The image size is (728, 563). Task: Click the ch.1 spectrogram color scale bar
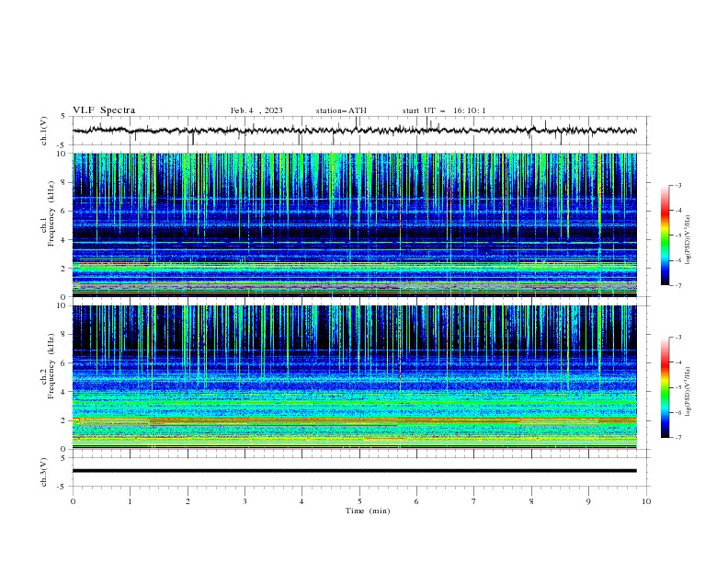tap(665, 236)
